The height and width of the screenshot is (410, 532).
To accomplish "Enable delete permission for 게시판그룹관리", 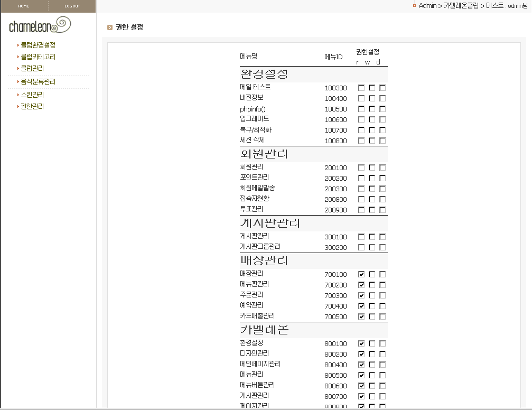I will pos(382,247).
